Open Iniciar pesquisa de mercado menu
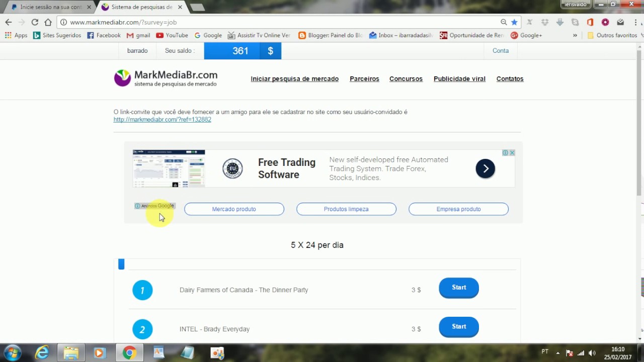Screen dimensions: 644x362 (295, 79)
